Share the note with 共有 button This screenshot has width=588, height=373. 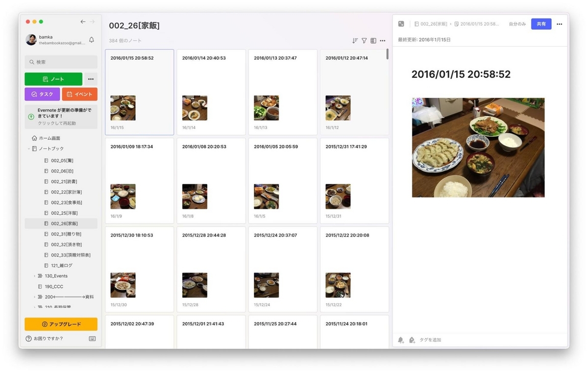click(x=541, y=24)
